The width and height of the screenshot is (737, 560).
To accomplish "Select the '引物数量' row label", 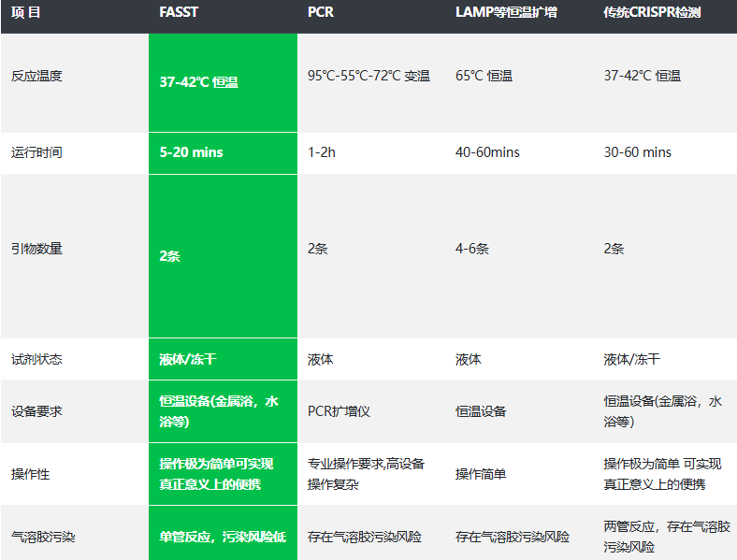I will click(x=36, y=249).
